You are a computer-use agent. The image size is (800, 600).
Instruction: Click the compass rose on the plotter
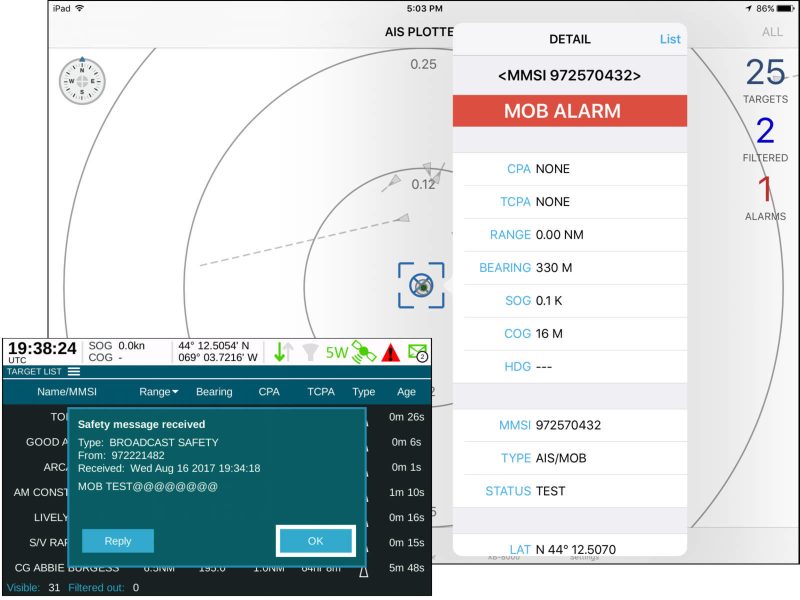pos(83,80)
